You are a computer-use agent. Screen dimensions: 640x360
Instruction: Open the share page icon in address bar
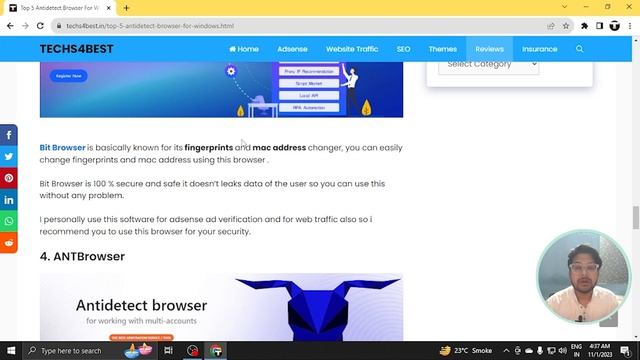click(x=551, y=26)
